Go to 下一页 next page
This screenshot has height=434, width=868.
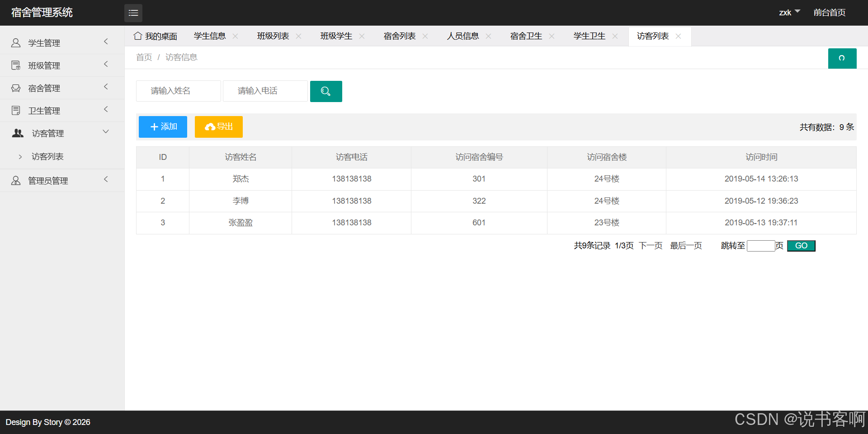point(651,246)
